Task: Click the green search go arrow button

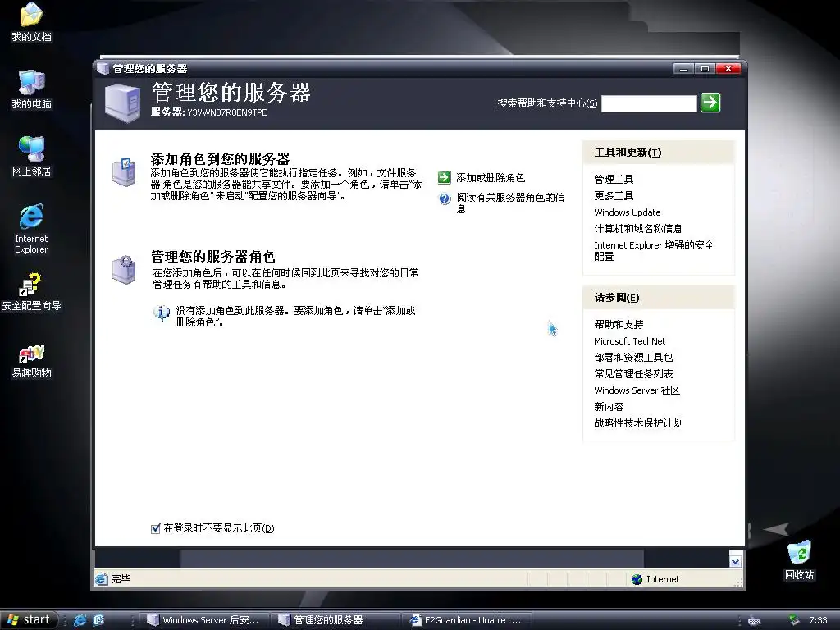Action: click(x=710, y=103)
